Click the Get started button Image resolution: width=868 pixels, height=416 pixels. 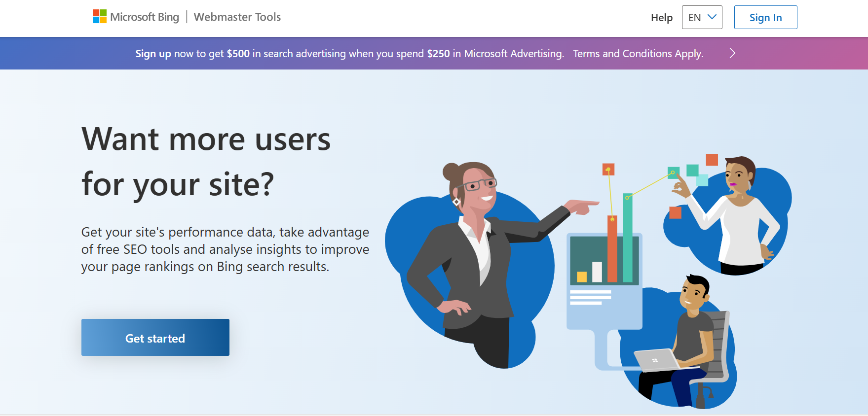point(155,338)
